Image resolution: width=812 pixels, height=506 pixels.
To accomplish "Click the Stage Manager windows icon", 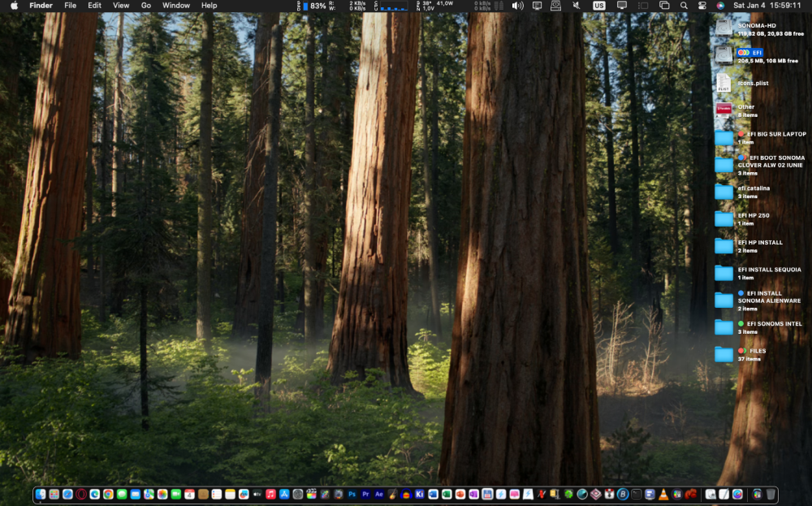I will tap(664, 6).
